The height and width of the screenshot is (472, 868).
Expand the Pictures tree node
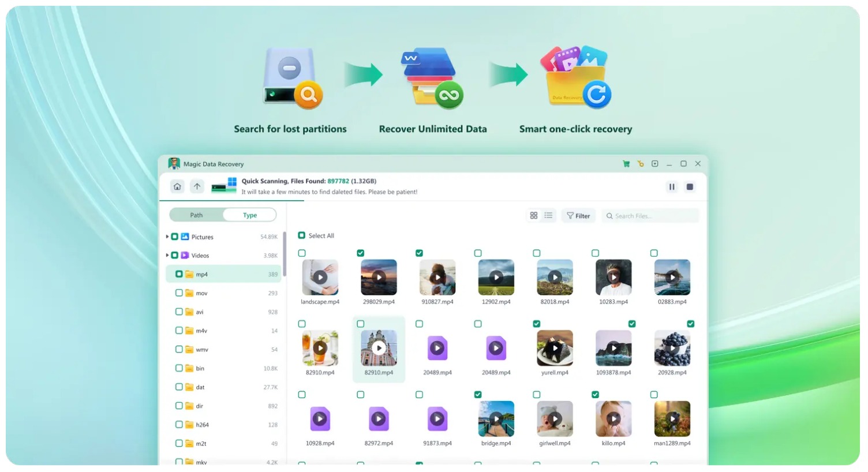click(x=167, y=237)
